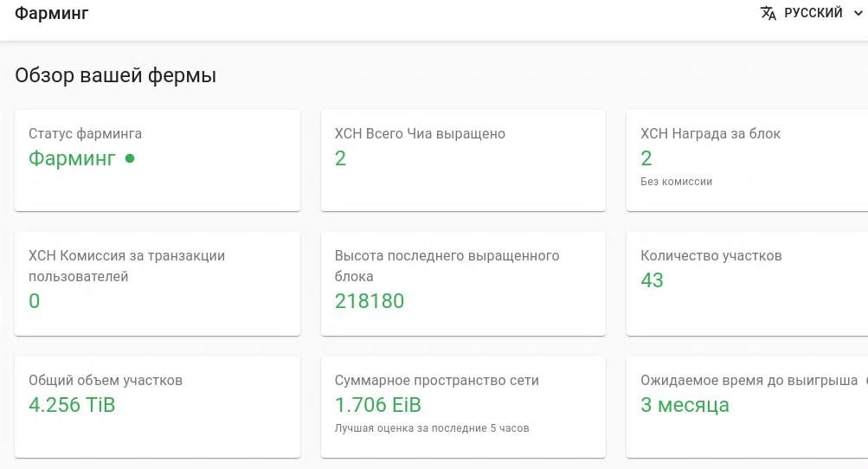
Task: Click total plot size 4.256 TiB
Action: (x=72, y=405)
